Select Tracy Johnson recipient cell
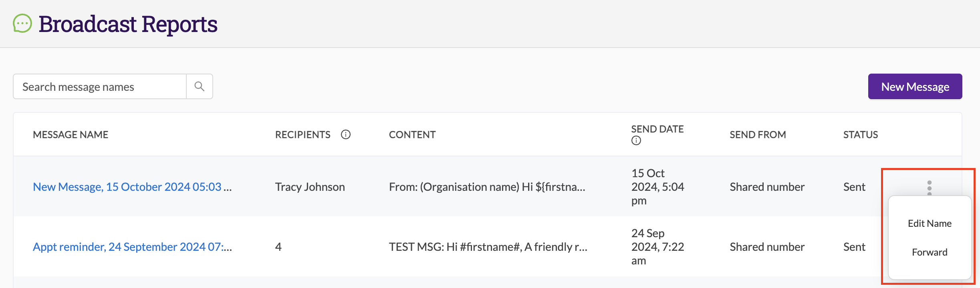This screenshot has height=288, width=980. [x=310, y=187]
